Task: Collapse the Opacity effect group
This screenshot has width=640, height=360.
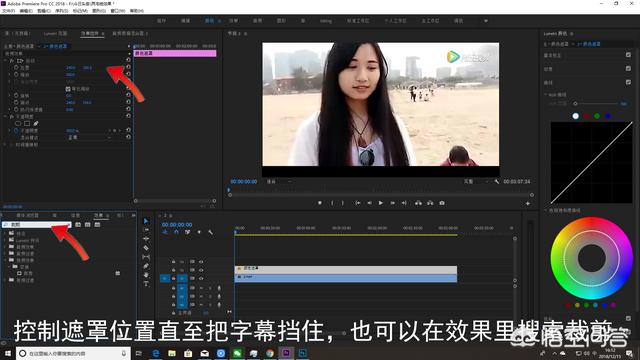Action: click(x=6, y=116)
